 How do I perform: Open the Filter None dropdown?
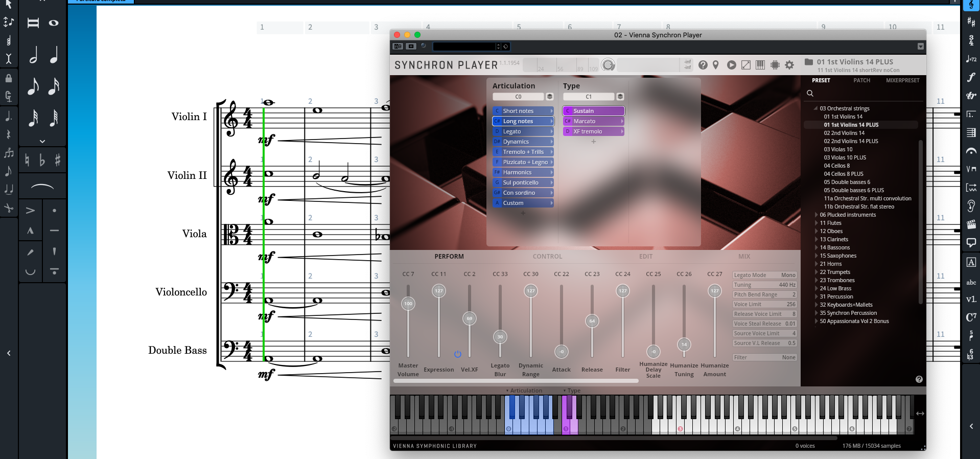(765, 357)
